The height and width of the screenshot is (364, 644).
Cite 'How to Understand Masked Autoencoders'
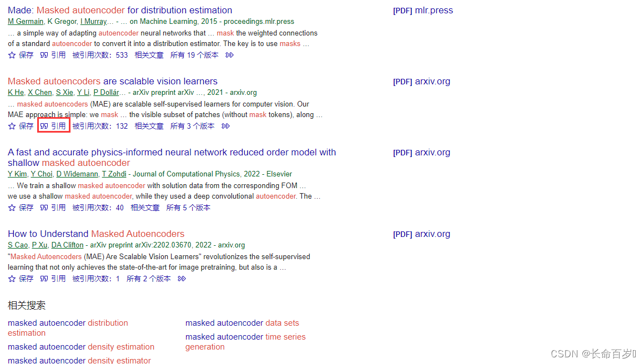[53, 279]
